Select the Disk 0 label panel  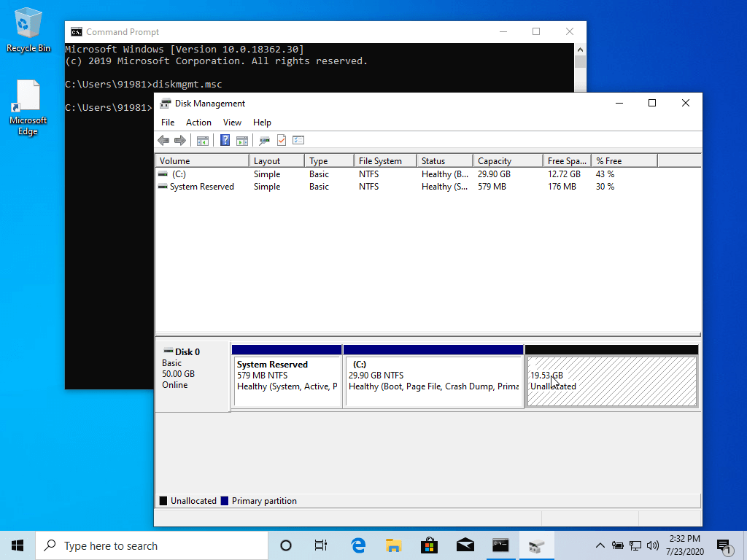pos(193,376)
